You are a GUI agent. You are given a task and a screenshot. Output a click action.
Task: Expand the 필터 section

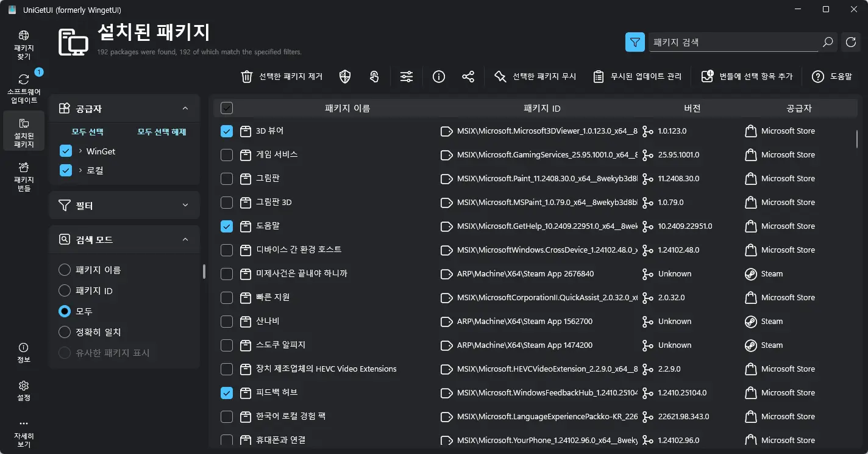pos(185,206)
